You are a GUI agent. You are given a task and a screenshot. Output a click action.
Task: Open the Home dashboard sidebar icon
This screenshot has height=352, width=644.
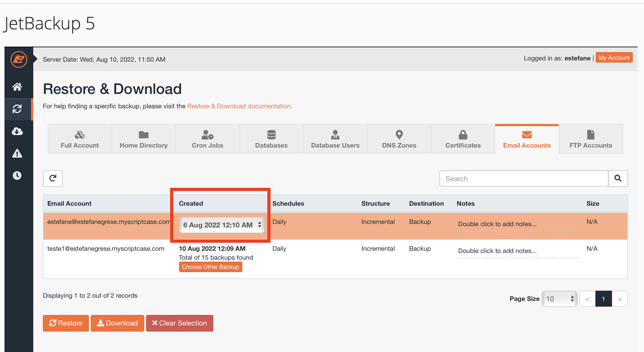[x=17, y=87]
